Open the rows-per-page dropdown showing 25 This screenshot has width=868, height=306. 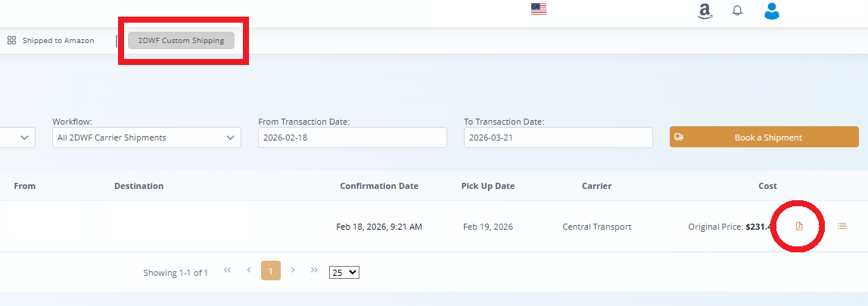point(344,272)
